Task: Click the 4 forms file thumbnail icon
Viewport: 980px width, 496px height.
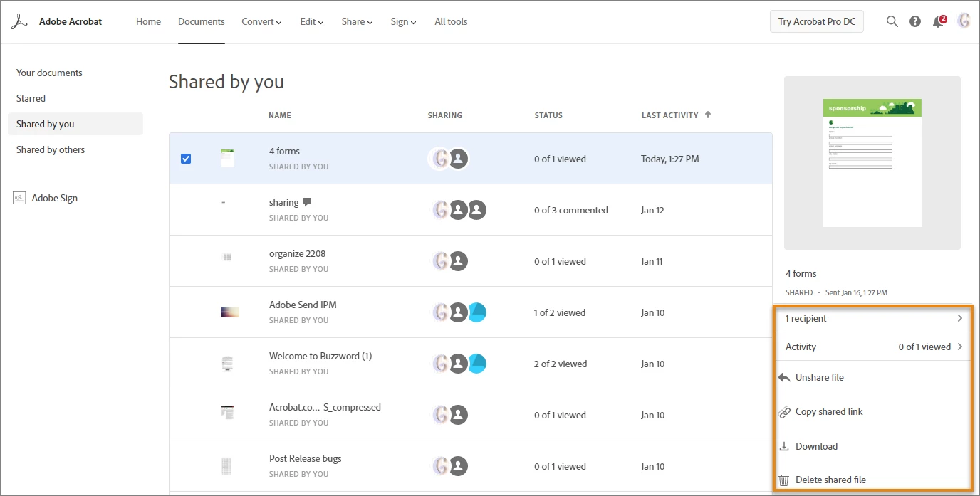Action: (227, 158)
